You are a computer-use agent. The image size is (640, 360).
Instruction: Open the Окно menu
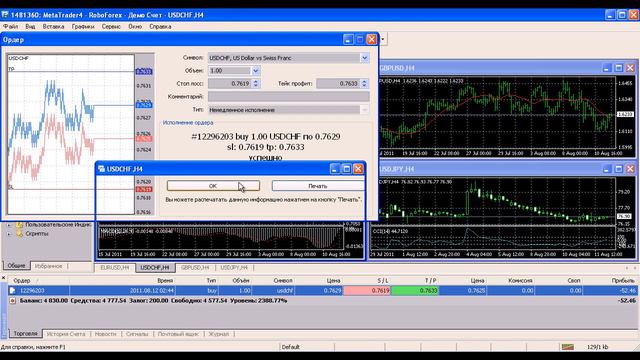tap(135, 27)
